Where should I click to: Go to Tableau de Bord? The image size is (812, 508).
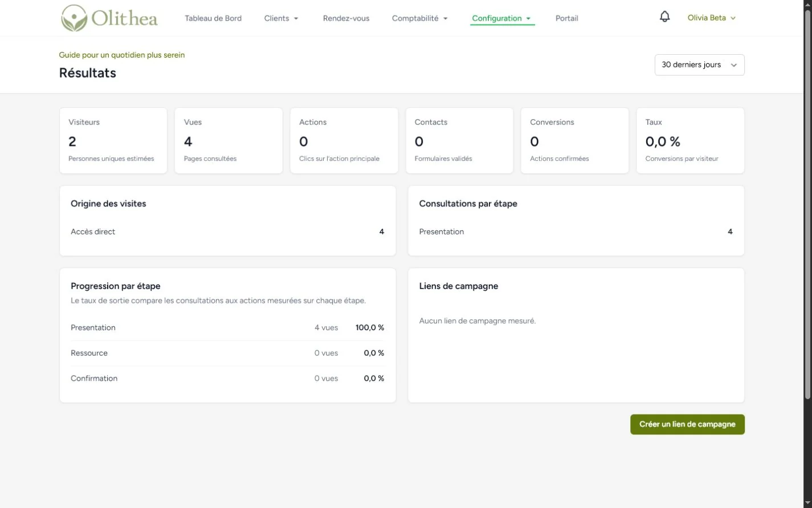pos(213,18)
